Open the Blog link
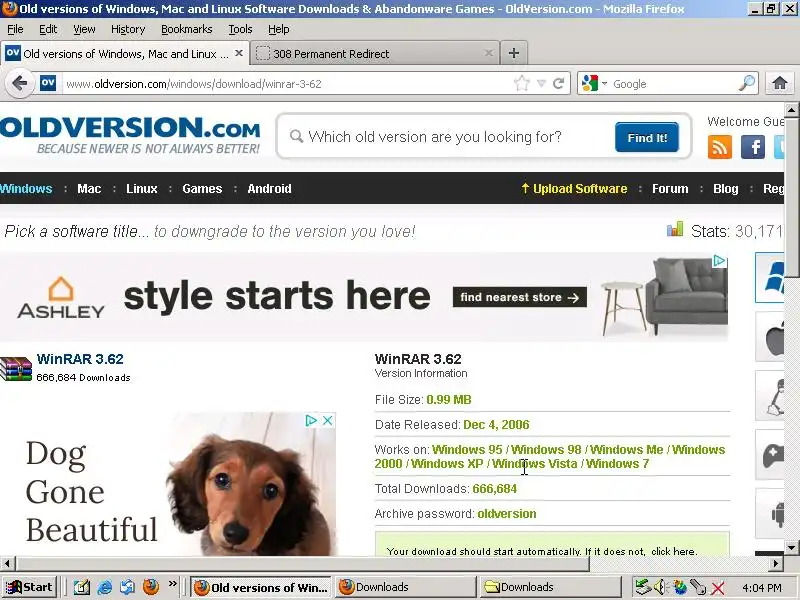Screen dimensions: 800x600 click(x=726, y=188)
